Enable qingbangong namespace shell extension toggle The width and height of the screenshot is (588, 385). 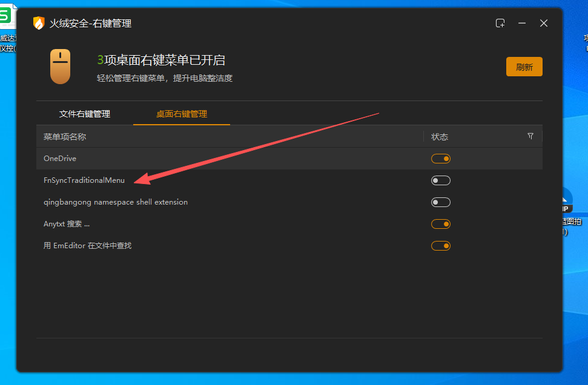[x=441, y=202]
